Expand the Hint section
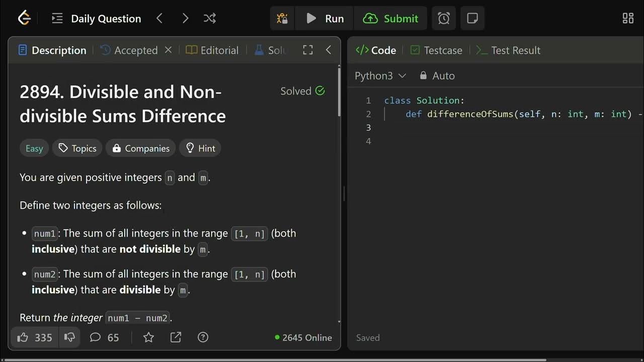Viewport: 644px width, 362px height. coord(200,148)
